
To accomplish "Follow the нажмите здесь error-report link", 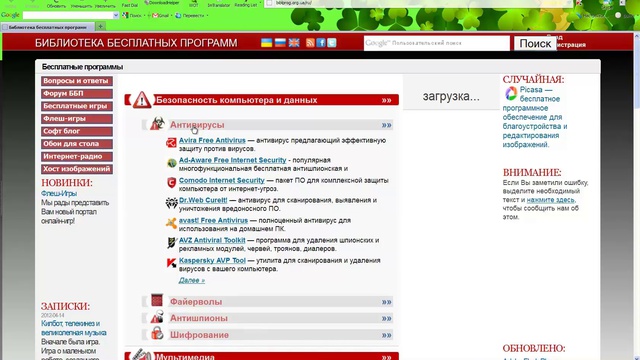I will tap(551, 200).
